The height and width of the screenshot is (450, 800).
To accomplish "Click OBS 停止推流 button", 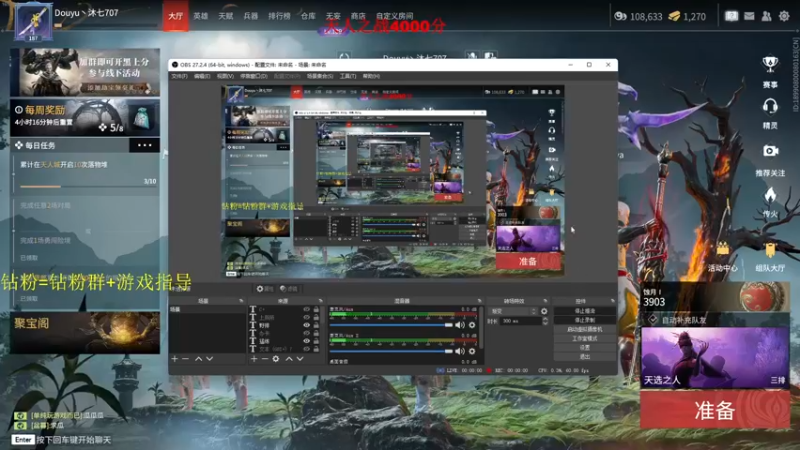I will click(584, 311).
